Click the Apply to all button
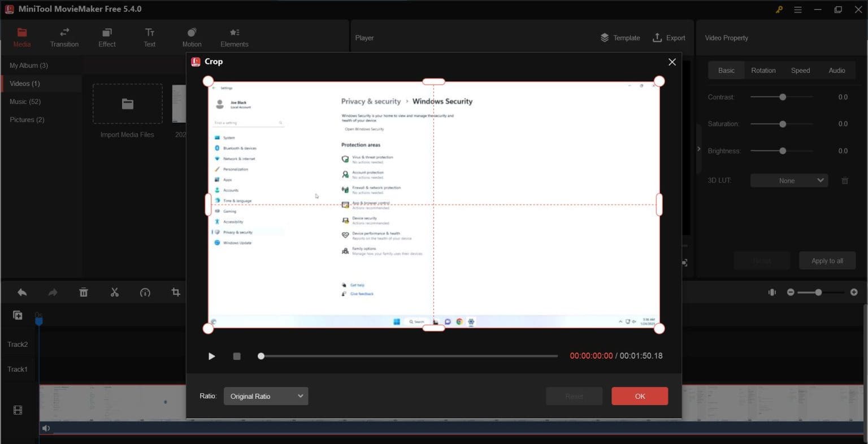Image resolution: width=868 pixels, height=444 pixels. (827, 260)
